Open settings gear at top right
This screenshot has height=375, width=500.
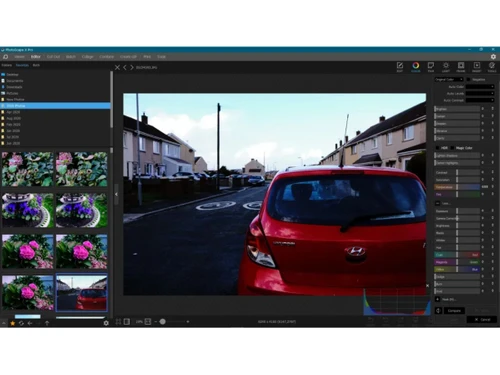coord(493,57)
